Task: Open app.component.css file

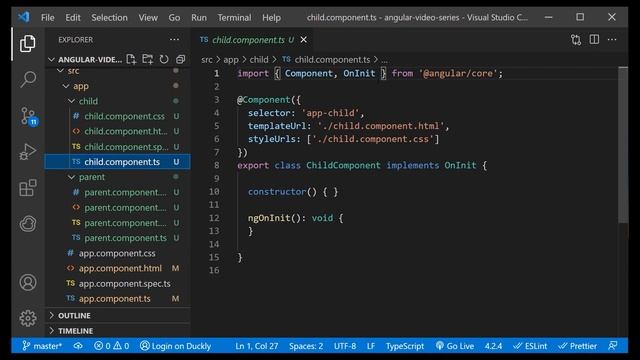Action: pos(117,253)
